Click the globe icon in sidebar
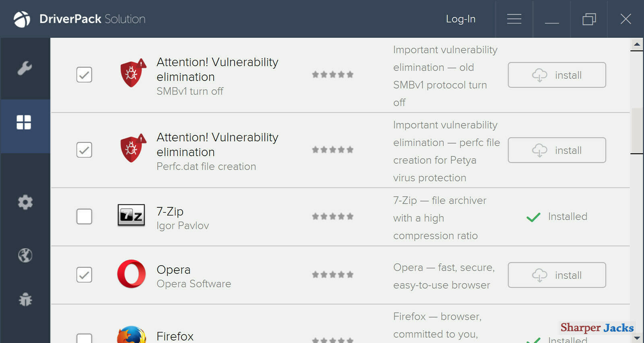 click(25, 255)
